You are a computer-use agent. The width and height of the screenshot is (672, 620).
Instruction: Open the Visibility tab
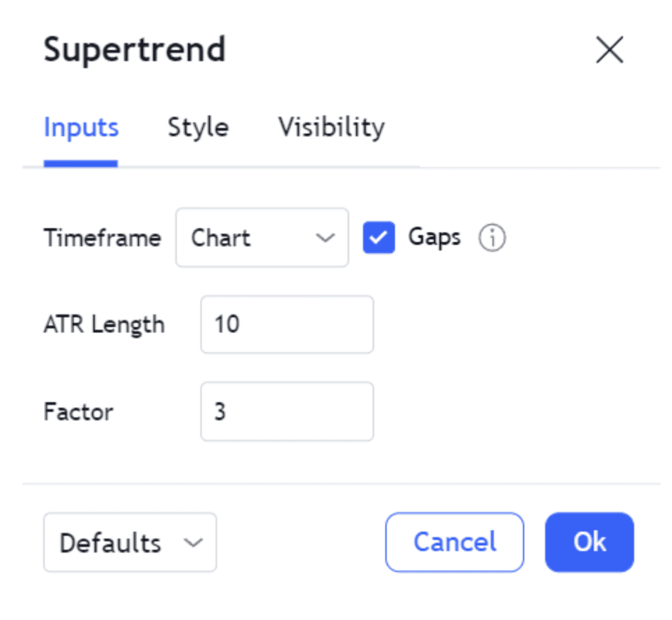point(331,127)
